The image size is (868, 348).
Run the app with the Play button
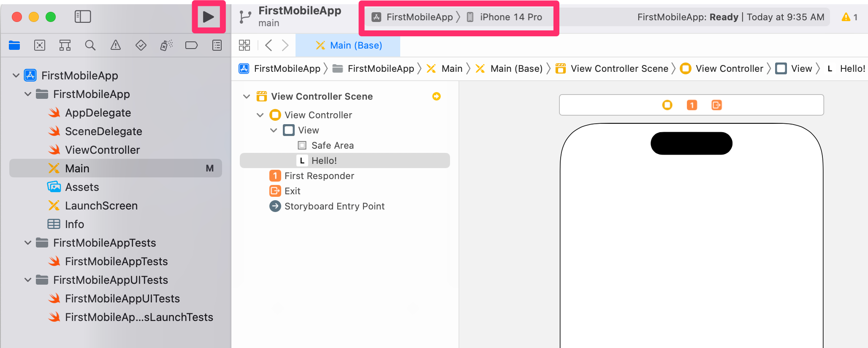coord(209,17)
